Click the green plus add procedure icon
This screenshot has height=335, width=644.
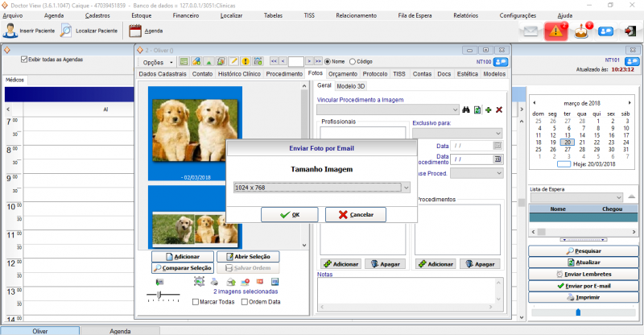point(488,110)
